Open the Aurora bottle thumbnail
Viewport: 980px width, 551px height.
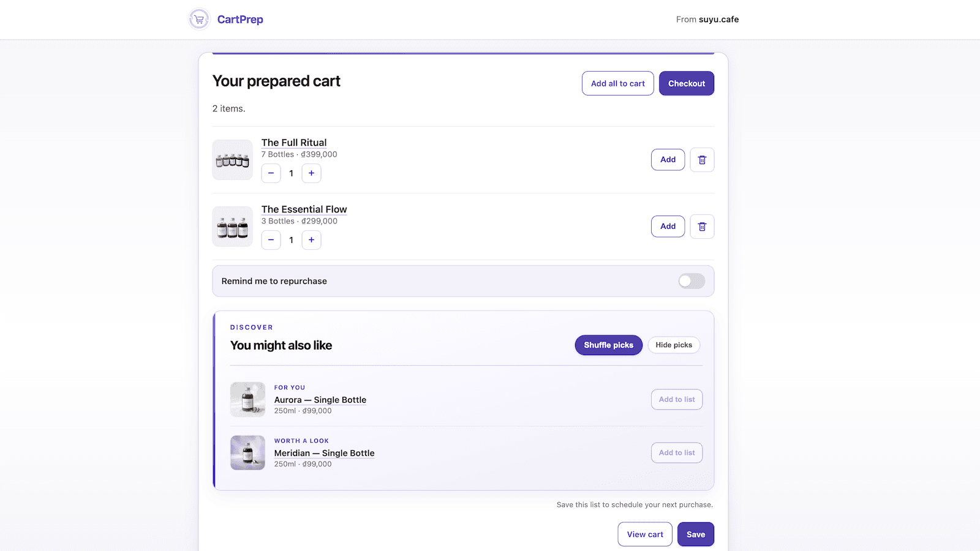[247, 400]
